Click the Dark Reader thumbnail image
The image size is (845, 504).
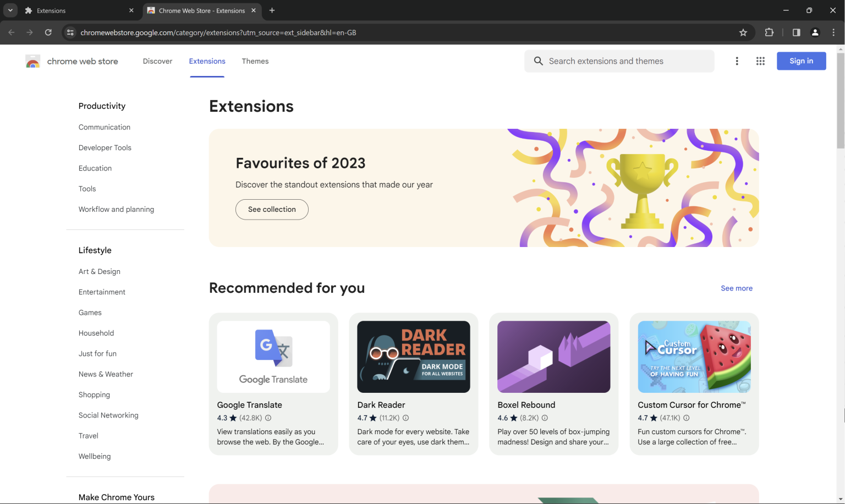click(x=414, y=357)
